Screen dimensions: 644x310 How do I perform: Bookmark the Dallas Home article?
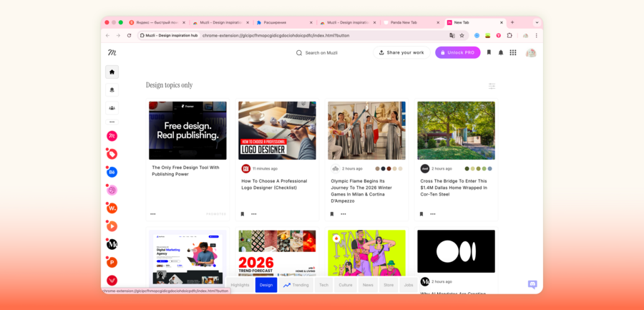point(421,213)
